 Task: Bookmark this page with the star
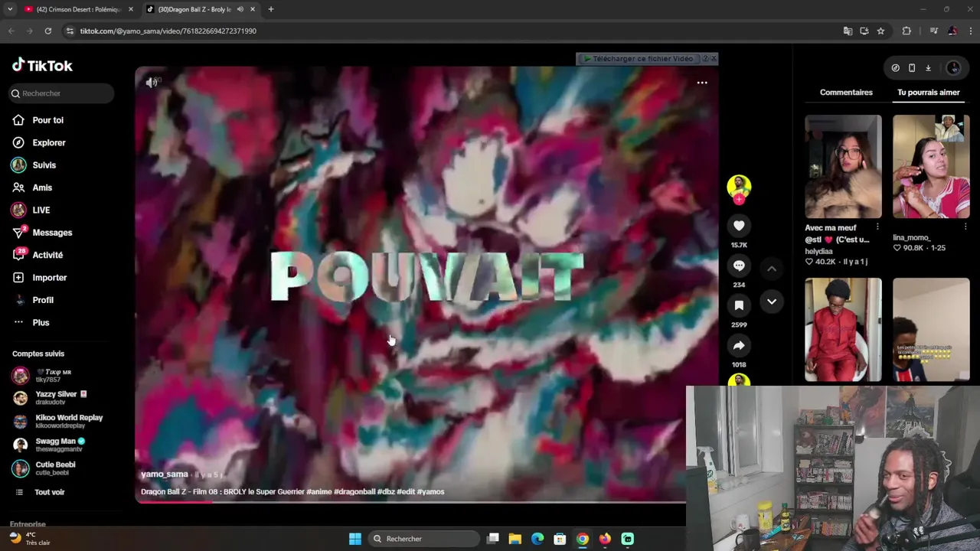[880, 31]
